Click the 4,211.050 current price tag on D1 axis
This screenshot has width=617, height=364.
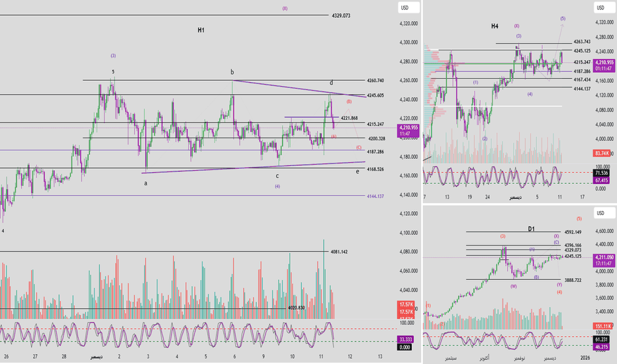pyautogui.click(x=604, y=260)
